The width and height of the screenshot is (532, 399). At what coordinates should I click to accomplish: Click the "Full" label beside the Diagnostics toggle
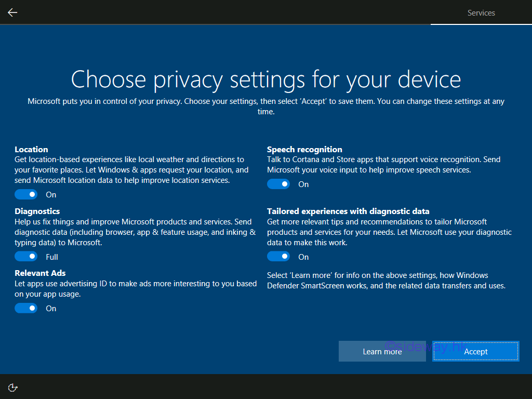click(x=52, y=257)
